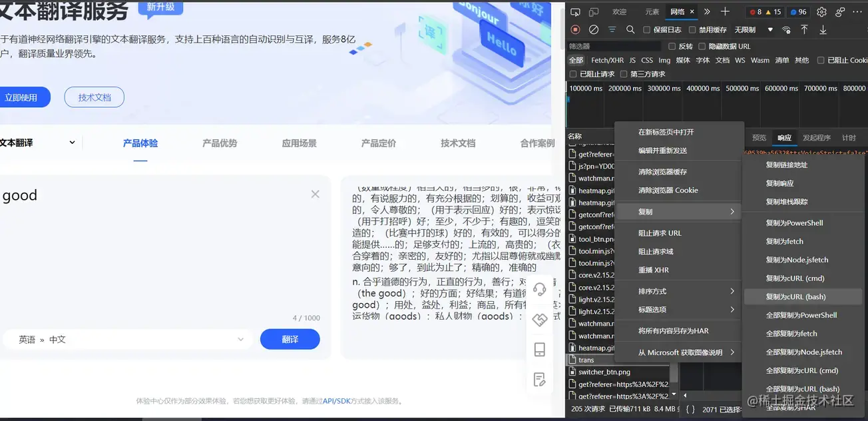868x421 pixels.
Task: Choose 复制为PowerShell from the submenu
Action: 803,223
